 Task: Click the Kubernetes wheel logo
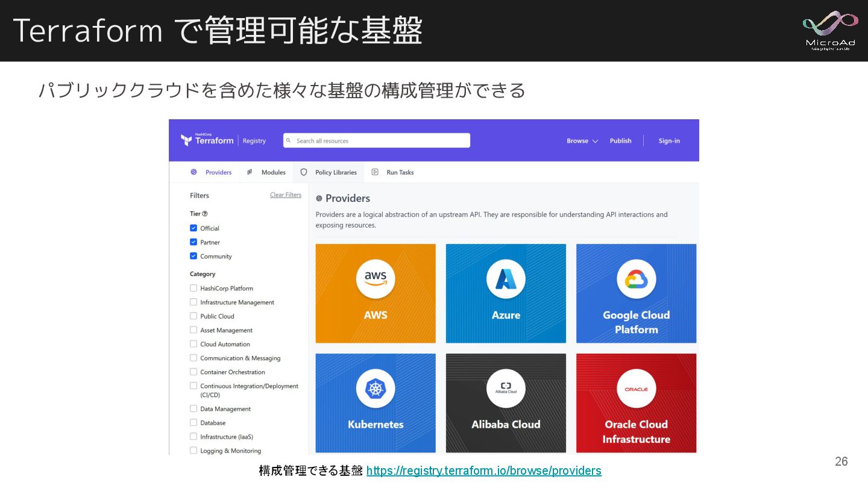376,388
